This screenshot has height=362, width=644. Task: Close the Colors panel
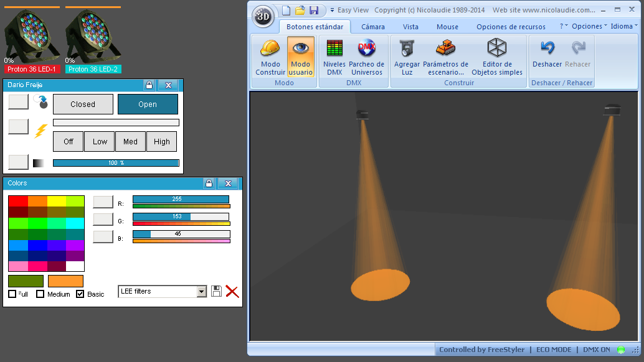pyautogui.click(x=229, y=183)
